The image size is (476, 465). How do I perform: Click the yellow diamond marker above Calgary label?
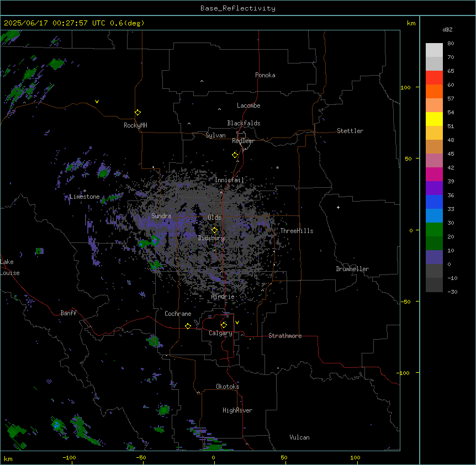224,325
